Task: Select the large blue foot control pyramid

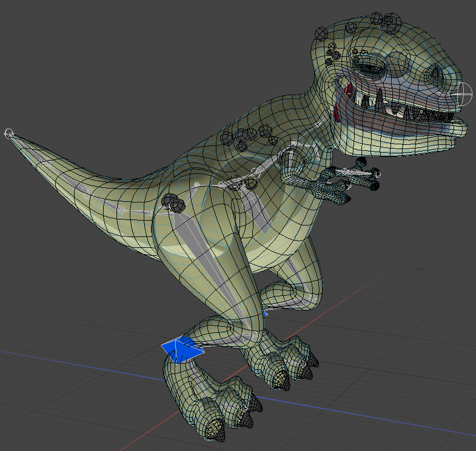Action: pyautogui.click(x=181, y=350)
